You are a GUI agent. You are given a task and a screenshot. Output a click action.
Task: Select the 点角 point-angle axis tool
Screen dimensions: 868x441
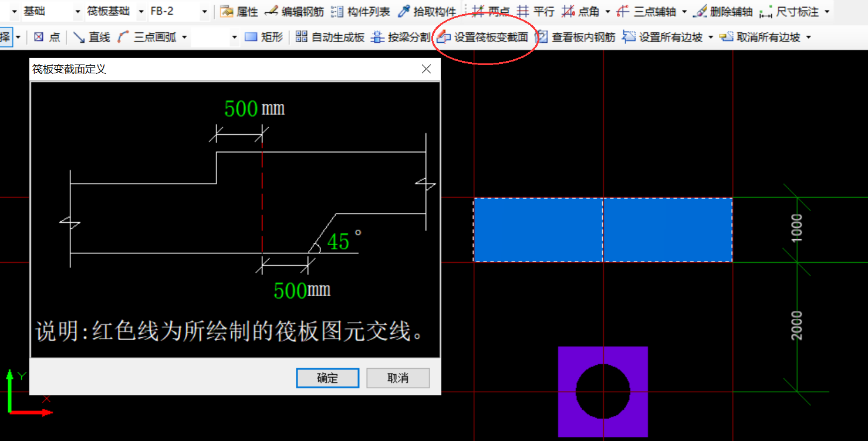[580, 12]
